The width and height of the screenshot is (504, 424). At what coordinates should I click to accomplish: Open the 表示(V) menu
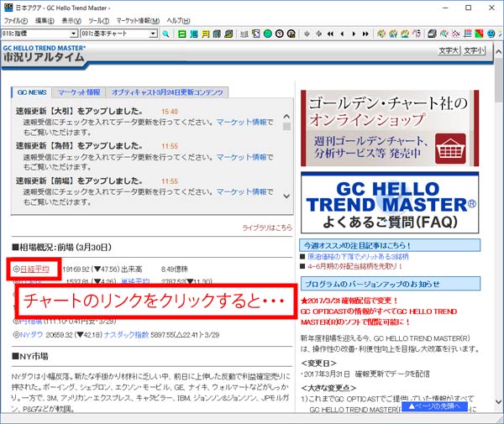coord(71,21)
